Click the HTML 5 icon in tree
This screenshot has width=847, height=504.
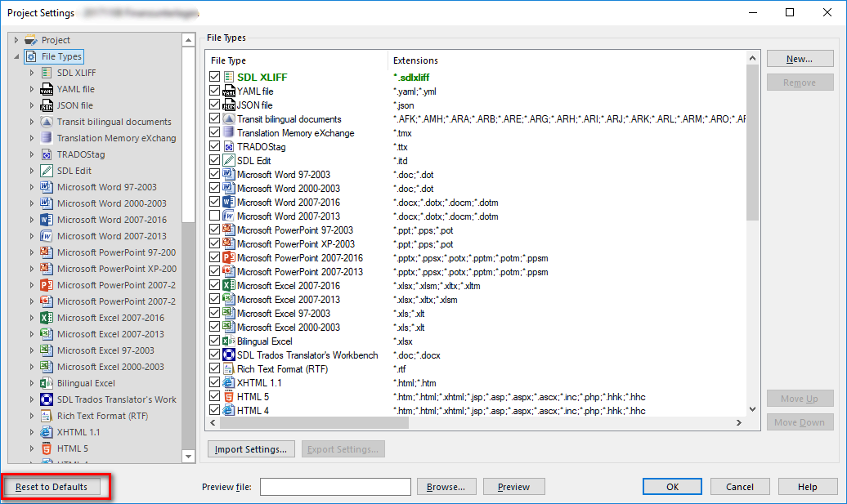pos(47,448)
